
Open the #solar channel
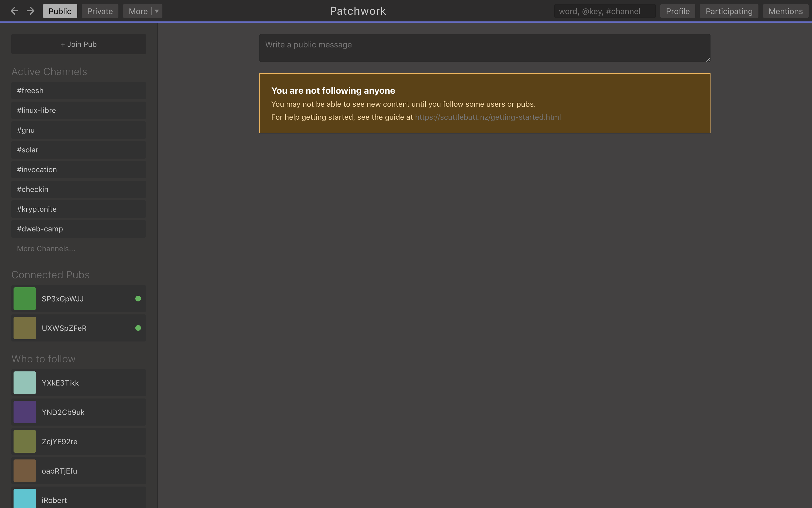click(78, 150)
